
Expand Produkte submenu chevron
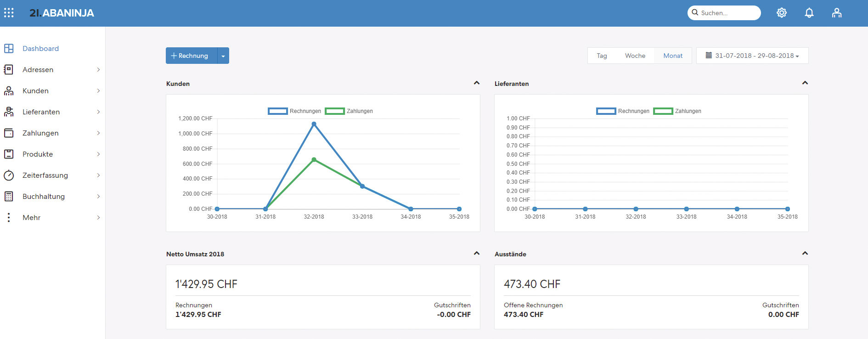point(98,154)
